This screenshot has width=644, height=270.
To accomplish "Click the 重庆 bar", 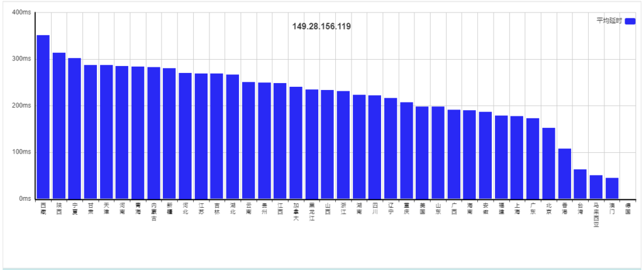I will pos(406,151).
